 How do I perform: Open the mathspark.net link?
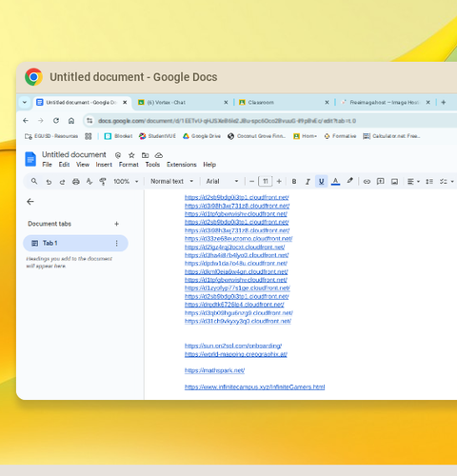click(x=214, y=370)
